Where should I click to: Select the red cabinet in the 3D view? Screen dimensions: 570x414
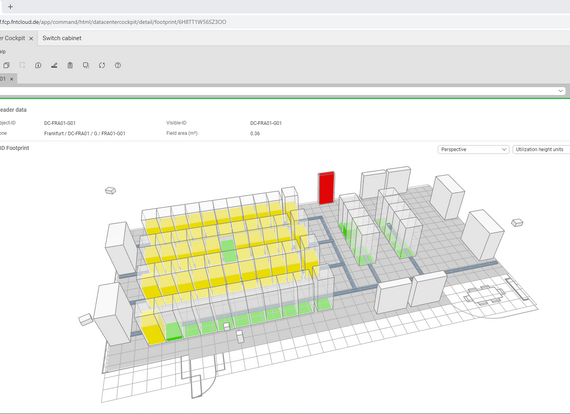(x=326, y=188)
